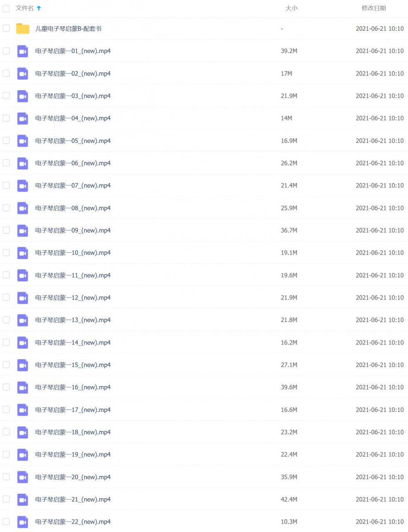408x532 pixels.
Task: Click video icon for 电子琴启蒙—17_(new).mp4
Action: (22, 410)
